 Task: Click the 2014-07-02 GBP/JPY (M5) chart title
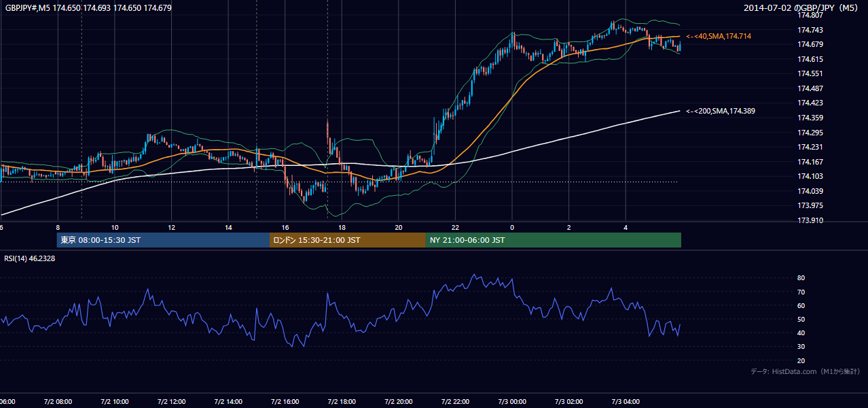coord(802,8)
